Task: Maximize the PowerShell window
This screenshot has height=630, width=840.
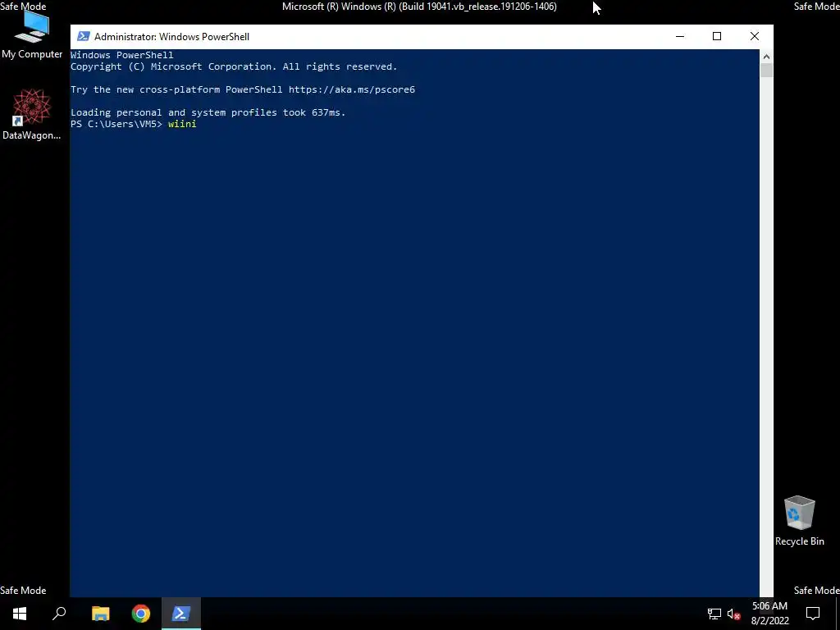Action: (717, 36)
